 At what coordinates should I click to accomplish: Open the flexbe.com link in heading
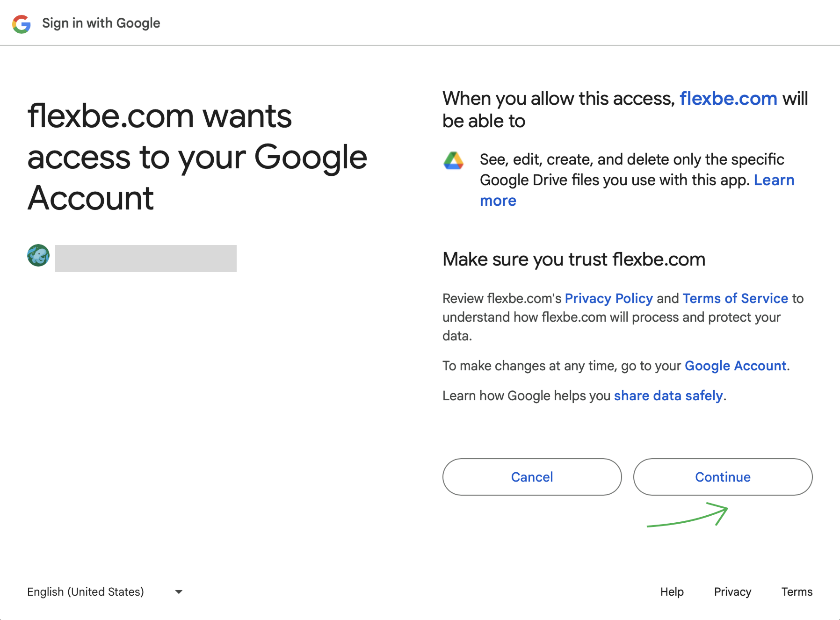728,99
